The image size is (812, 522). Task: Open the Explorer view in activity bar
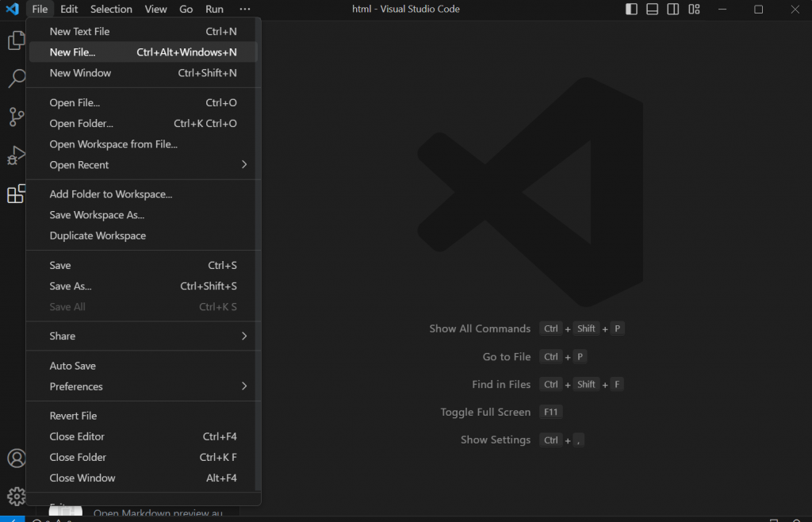click(x=16, y=40)
